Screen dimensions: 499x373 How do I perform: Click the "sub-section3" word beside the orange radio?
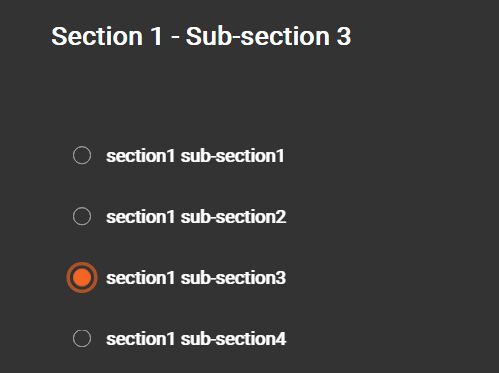233,278
